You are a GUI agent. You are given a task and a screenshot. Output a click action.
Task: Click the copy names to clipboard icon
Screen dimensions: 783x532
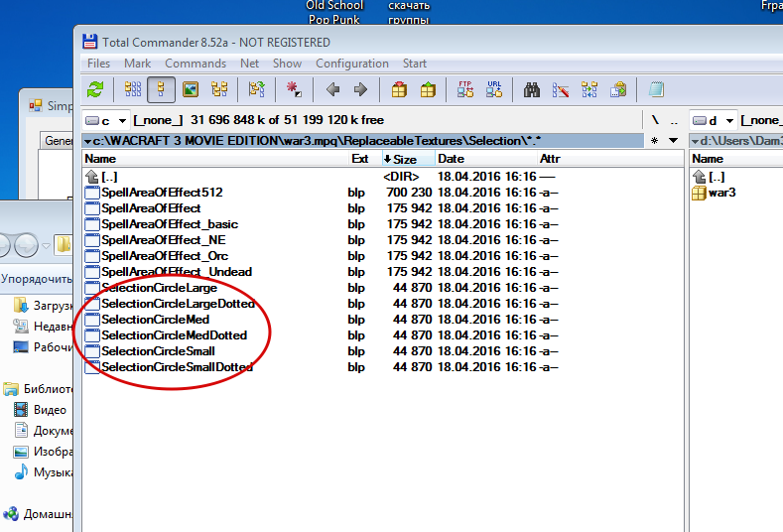[618, 90]
